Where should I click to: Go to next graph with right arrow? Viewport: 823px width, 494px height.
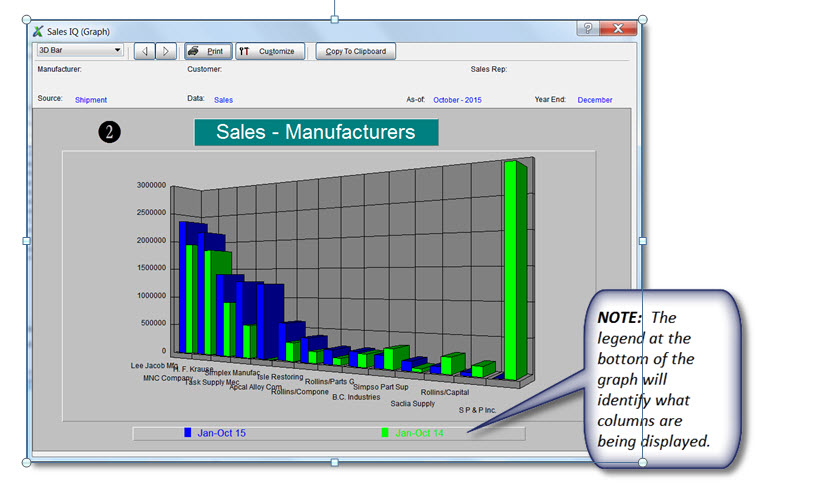pos(166,51)
